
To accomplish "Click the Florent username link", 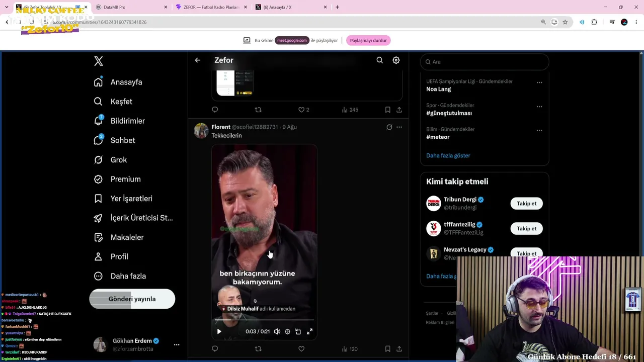I will coord(221,127).
